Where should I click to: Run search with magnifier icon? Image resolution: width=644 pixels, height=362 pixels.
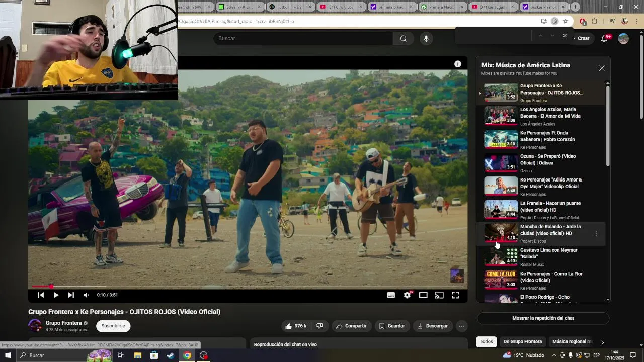click(404, 38)
